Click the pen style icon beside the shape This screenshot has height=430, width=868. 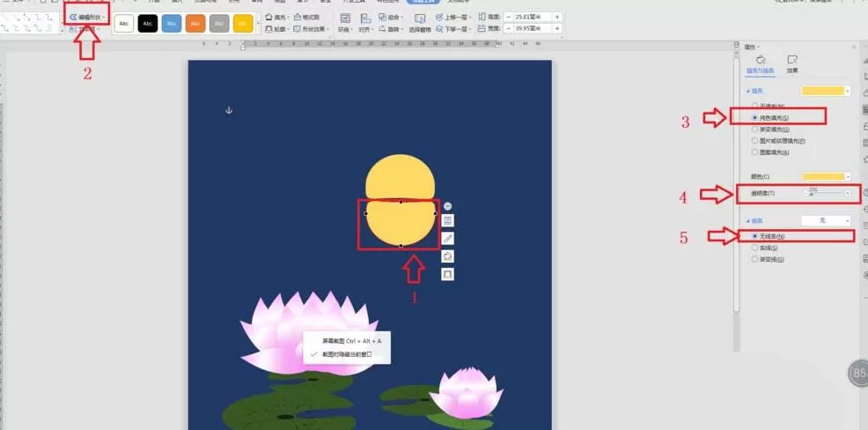448,238
